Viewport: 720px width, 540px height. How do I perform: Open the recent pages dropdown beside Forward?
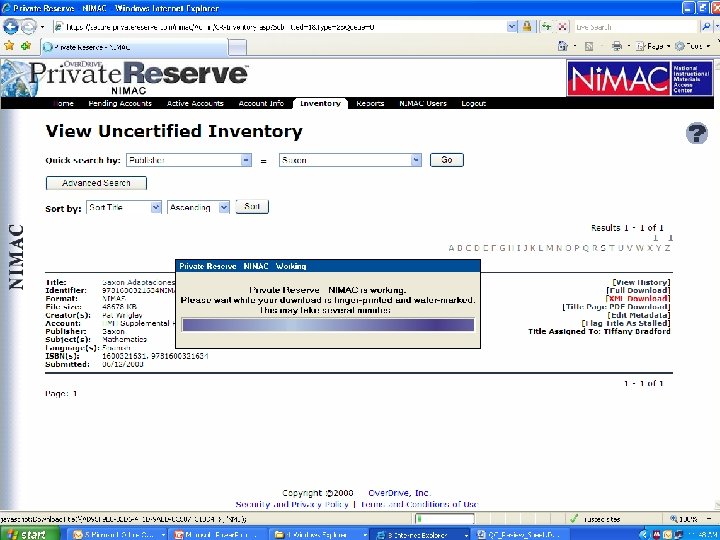[42, 27]
